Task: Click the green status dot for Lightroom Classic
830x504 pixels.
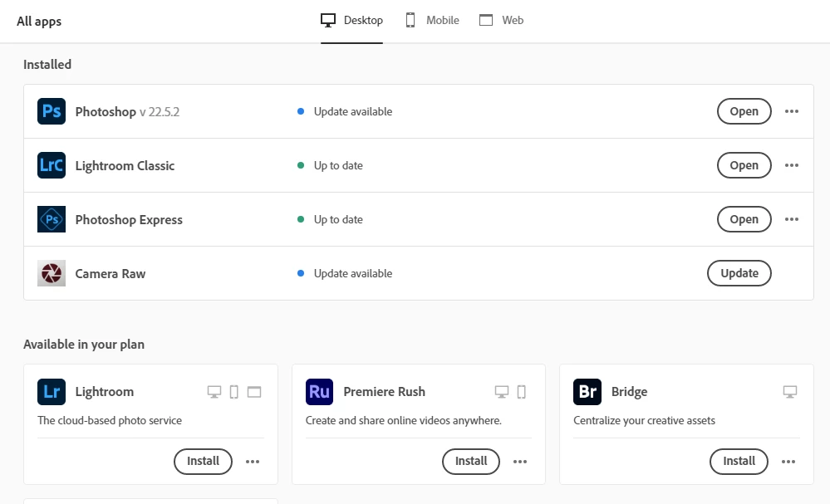Action: coord(301,165)
